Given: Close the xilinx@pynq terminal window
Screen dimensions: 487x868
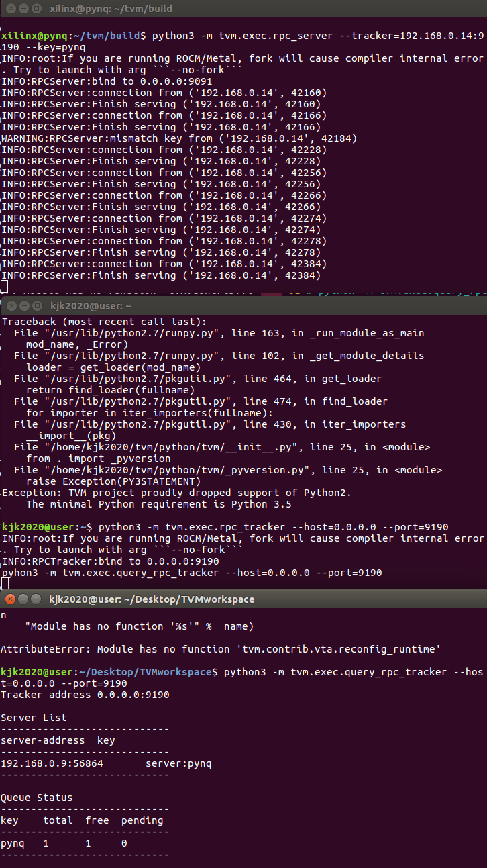Looking at the screenshot, I should click(9, 9).
